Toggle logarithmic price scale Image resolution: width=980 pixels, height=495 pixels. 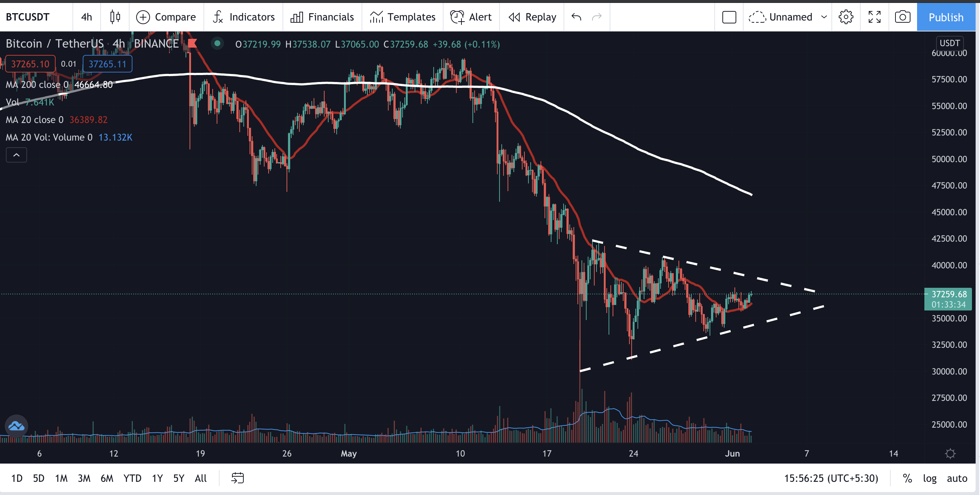[x=930, y=478]
